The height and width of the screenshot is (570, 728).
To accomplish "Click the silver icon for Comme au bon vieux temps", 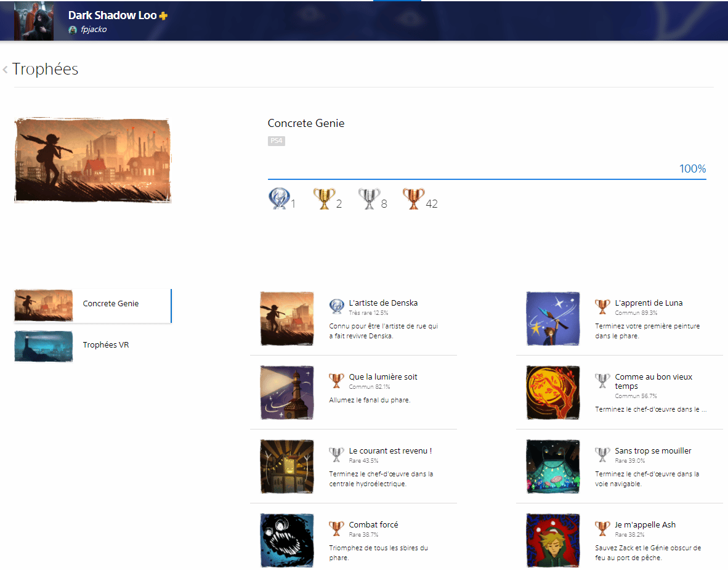I will (602, 380).
